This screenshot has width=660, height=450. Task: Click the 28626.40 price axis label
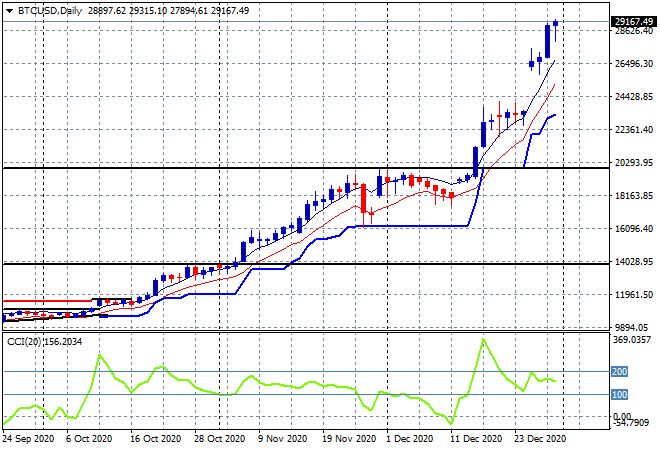click(634, 31)
